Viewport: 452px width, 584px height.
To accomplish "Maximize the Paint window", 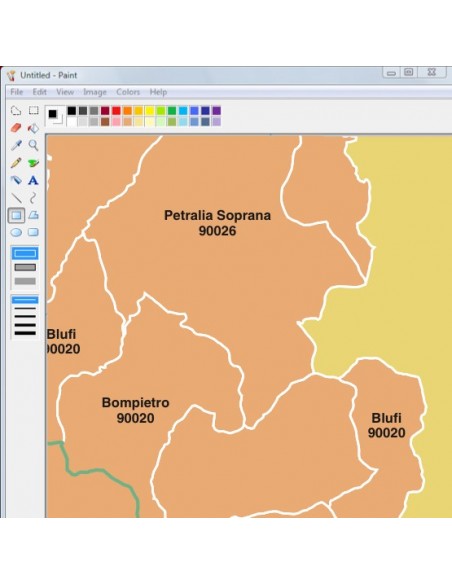I will (x=409, y=72).
